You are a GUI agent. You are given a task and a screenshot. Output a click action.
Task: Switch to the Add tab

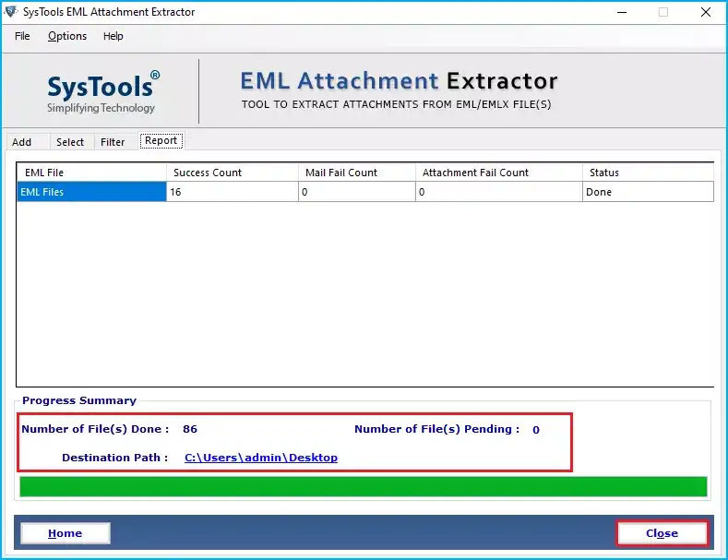tap(22, 142)
